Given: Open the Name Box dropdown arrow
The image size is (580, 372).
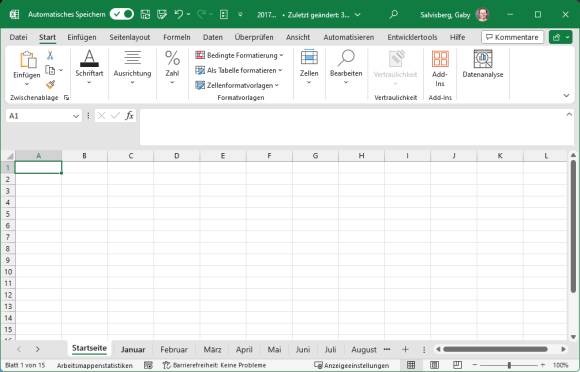Looking at the screenshot, I should (x=76, y=116).
